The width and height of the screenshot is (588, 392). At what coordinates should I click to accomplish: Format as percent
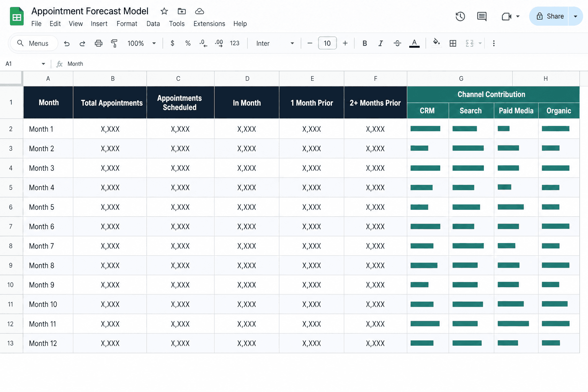(188, 43)
